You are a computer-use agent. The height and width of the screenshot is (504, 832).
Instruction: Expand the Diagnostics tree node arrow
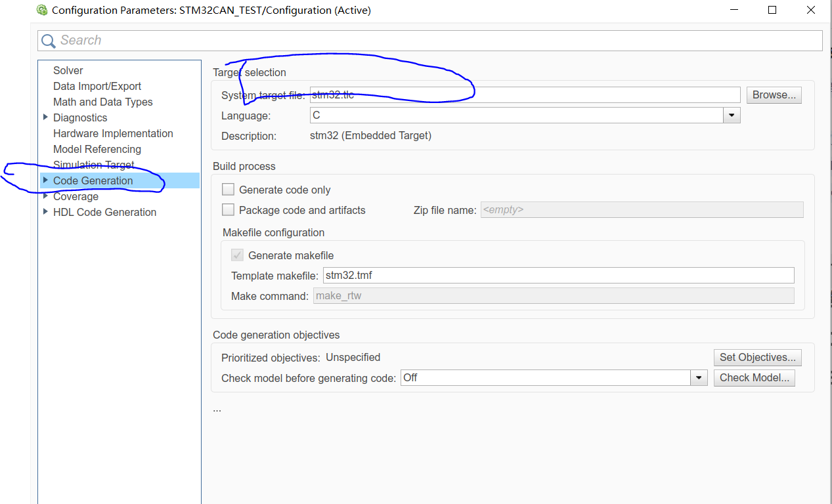point(45,117)
